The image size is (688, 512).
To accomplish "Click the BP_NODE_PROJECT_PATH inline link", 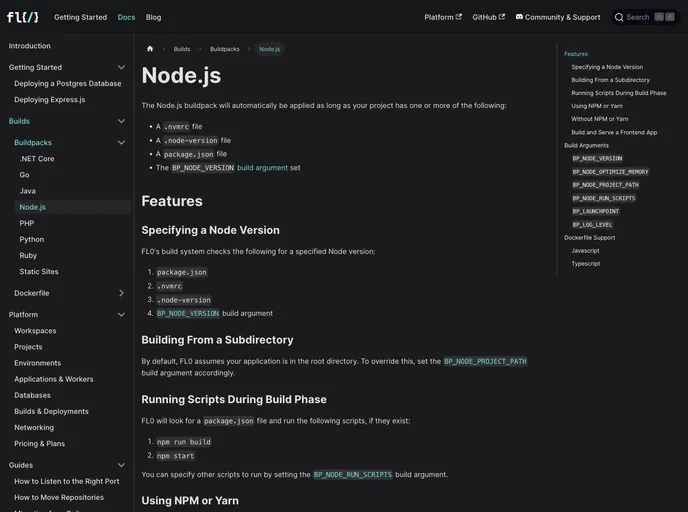I will 485,361.
